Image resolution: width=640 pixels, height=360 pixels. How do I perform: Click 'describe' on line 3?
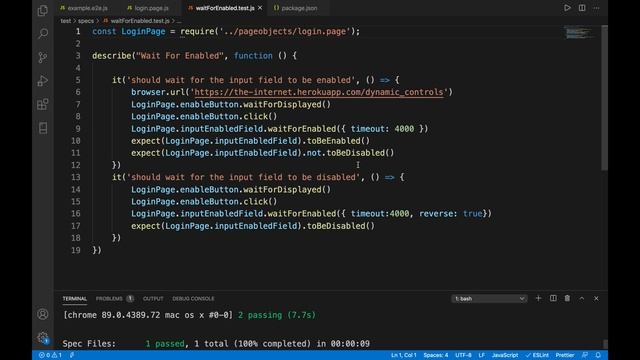click(111, 56)
